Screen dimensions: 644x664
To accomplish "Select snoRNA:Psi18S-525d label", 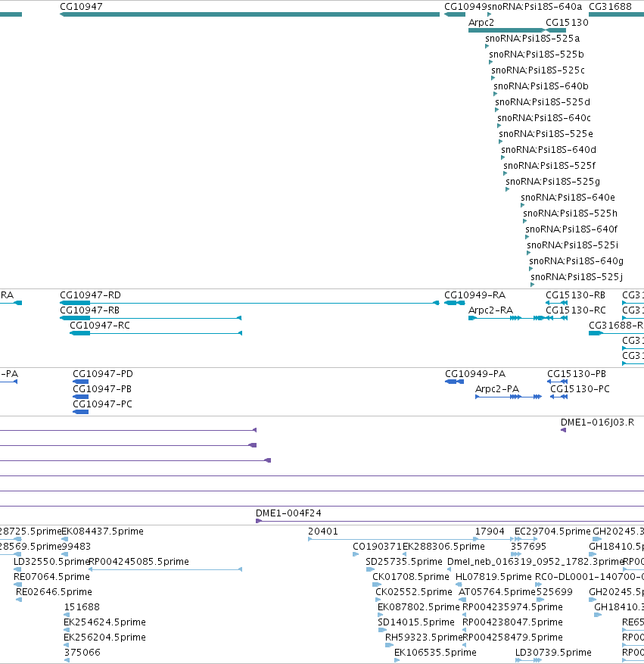I will (543, 102).
